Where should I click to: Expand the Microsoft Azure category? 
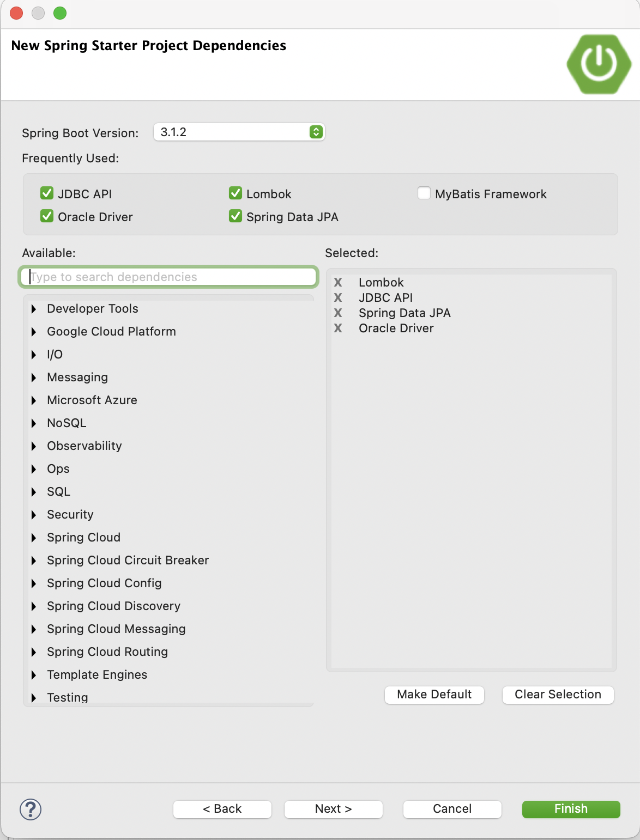[x=34, y=400]
